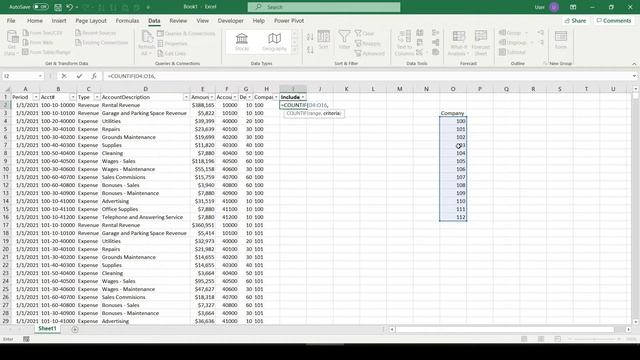This screenshot has width=640, height=360.
Task: Confirm the formula with checkmark
Action: [79, 76]
